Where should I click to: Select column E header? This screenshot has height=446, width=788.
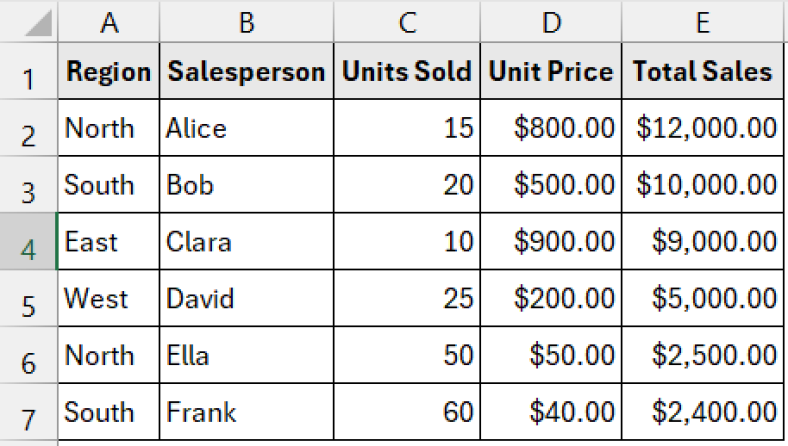[703, 22]
